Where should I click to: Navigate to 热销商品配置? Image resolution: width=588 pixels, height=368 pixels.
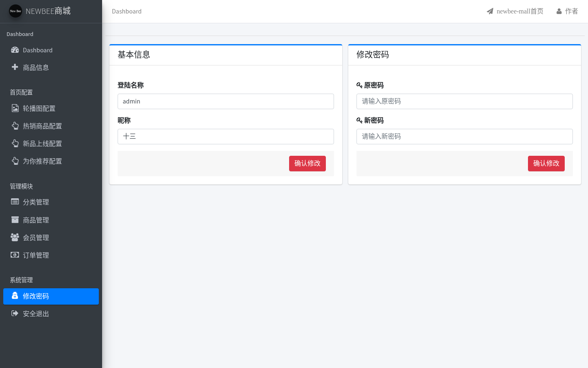pyautogui.click(x=51, y=126)
